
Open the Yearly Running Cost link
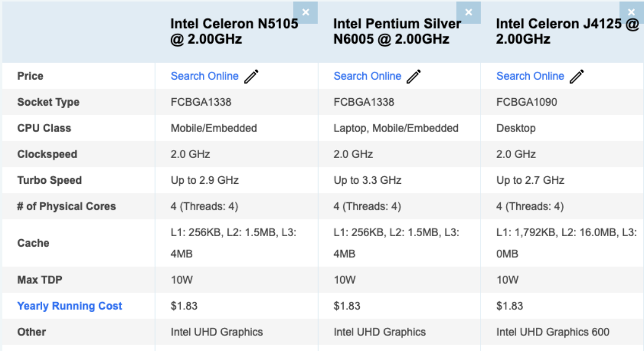(x=69, y=306)
